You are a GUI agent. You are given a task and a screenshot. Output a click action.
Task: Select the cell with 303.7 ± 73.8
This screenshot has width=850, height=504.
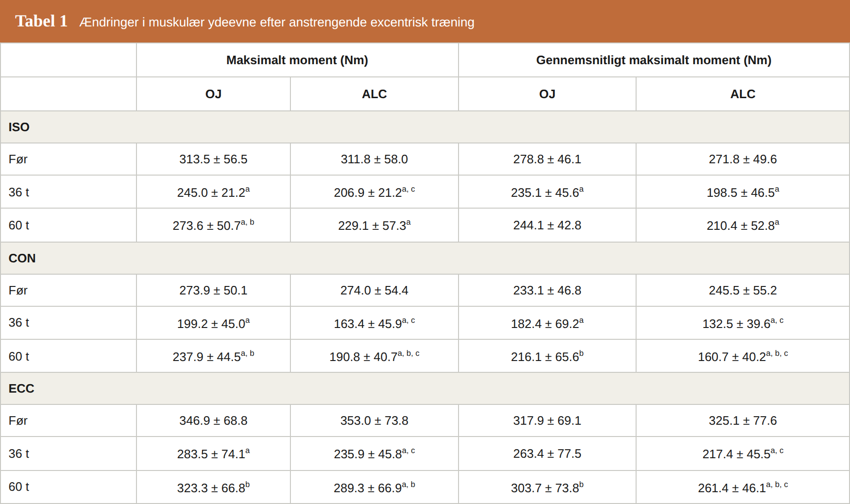point(547,487)
